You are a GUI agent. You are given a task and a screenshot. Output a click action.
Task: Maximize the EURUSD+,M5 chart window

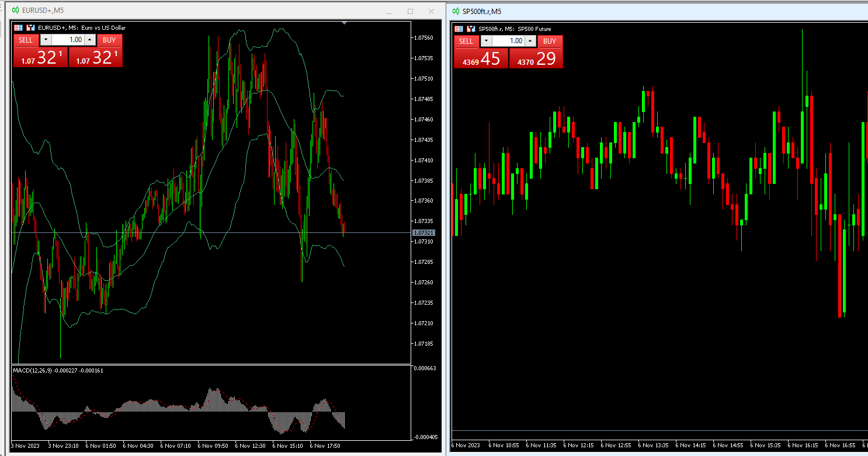[410, 11]
